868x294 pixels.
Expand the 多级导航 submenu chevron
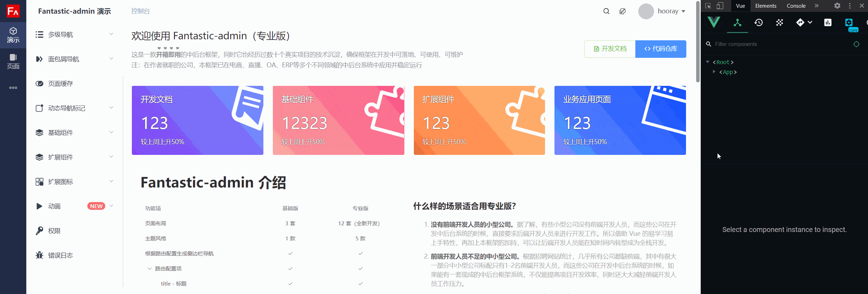[111, 34]
